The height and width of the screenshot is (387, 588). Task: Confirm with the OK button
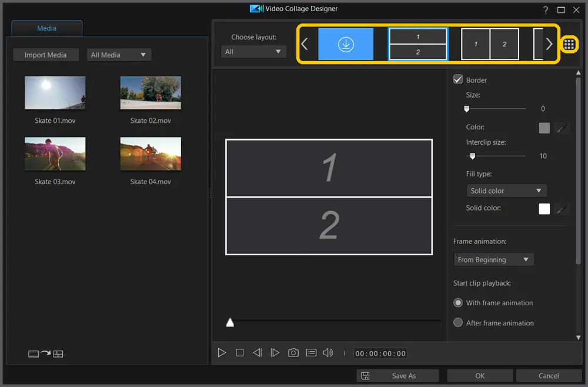480,376
